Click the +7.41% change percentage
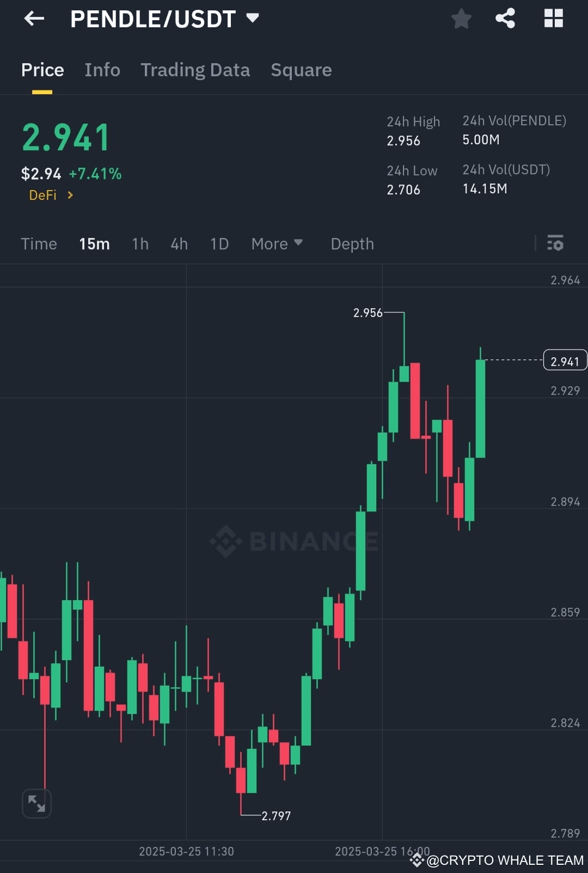 pos(95,173)
